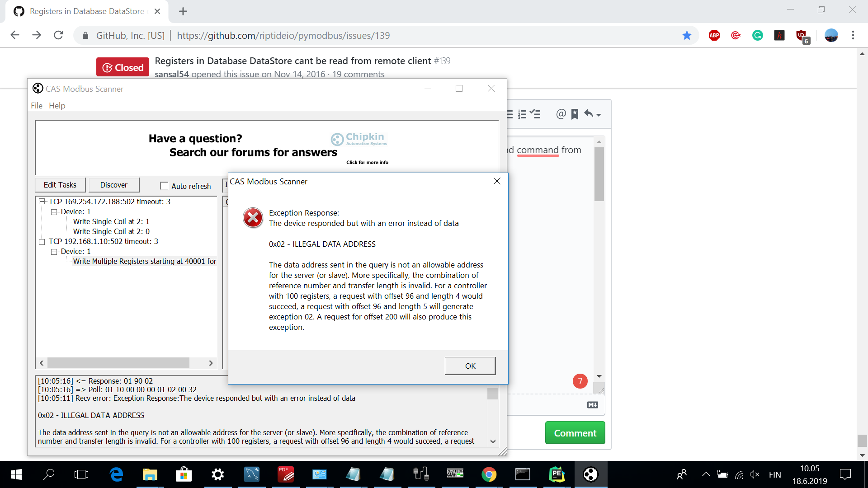Click the muted volume icon in system tray
The height and width of the screenshot is (488, 868).
click(x=755, y=474)
